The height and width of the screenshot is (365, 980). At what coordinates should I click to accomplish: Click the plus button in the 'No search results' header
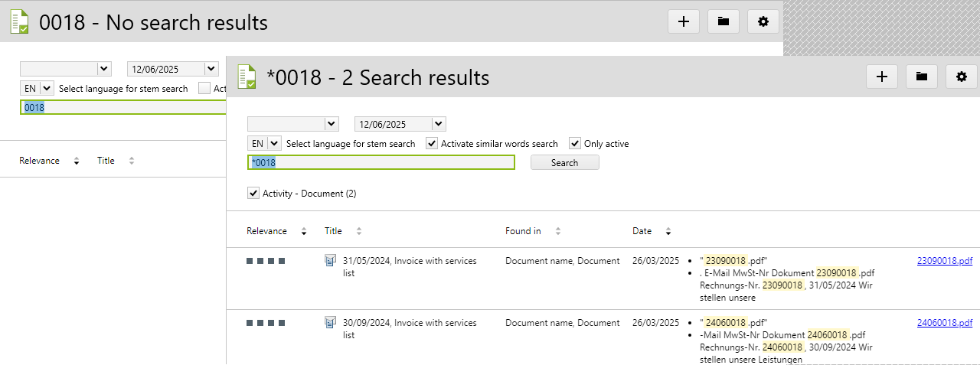pyautogui.click(x=684, y=22)
